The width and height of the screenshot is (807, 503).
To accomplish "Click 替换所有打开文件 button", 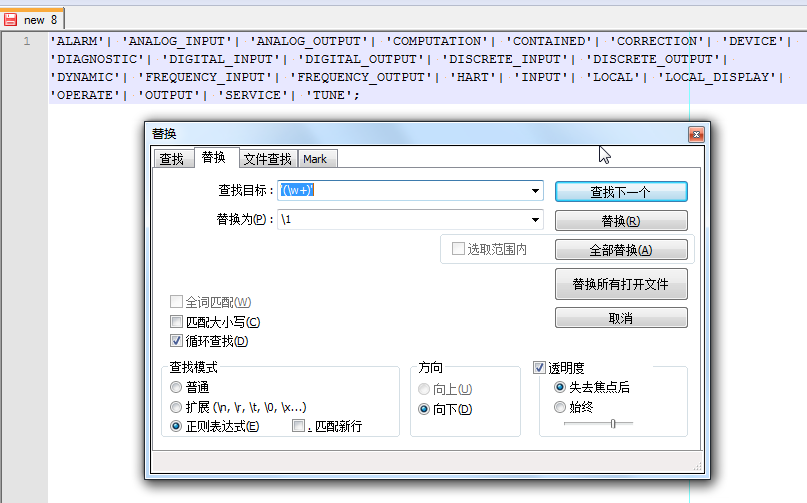I will click(621, 284).
